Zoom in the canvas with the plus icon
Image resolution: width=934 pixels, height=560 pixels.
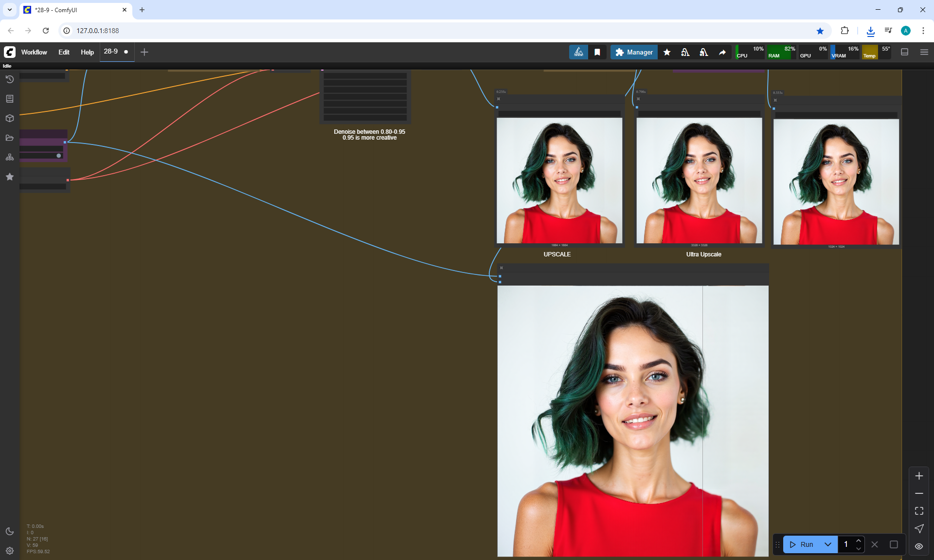[x=919, y=476]
